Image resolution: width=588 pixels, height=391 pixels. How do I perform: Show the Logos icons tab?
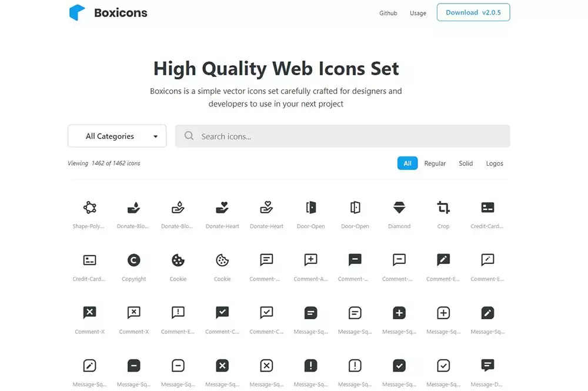coord(495,163)
